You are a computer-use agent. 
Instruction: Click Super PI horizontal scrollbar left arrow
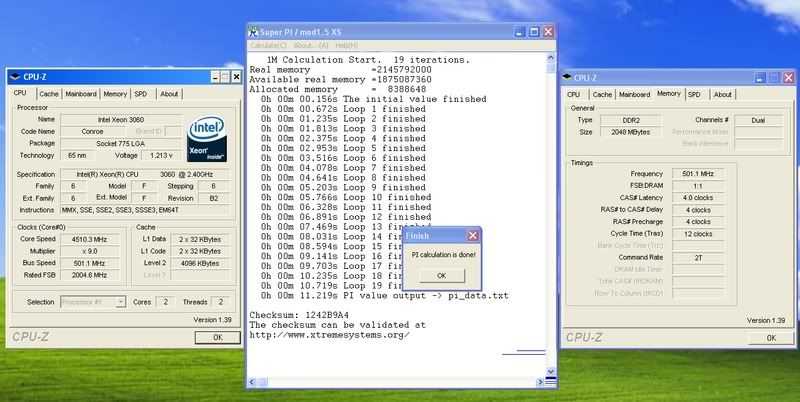[x=252, y=382]
